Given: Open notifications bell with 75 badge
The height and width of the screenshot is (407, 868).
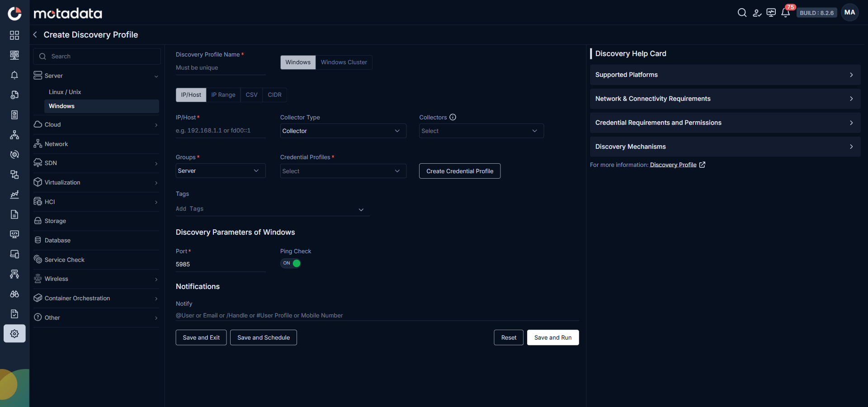Looking at the screenshot, I should (x=786, y=13).
